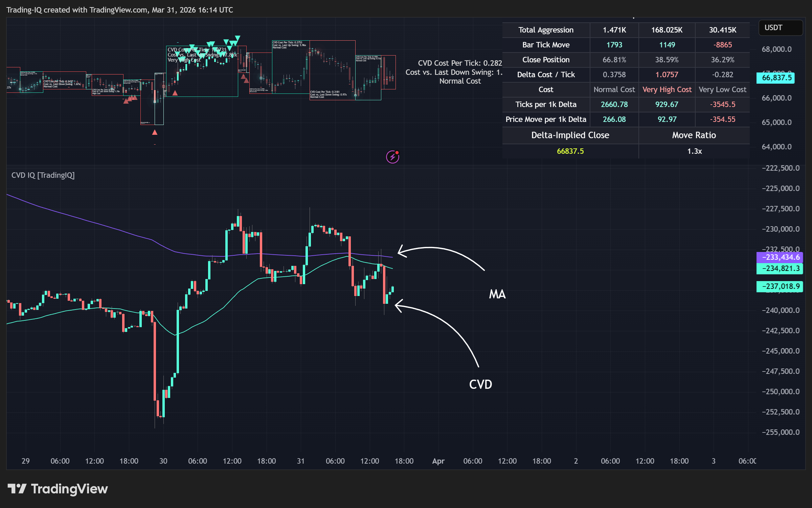Click the snapshot header with Mar 31, 2026 timestamp
812x508 pixels.
click(120, 10)
